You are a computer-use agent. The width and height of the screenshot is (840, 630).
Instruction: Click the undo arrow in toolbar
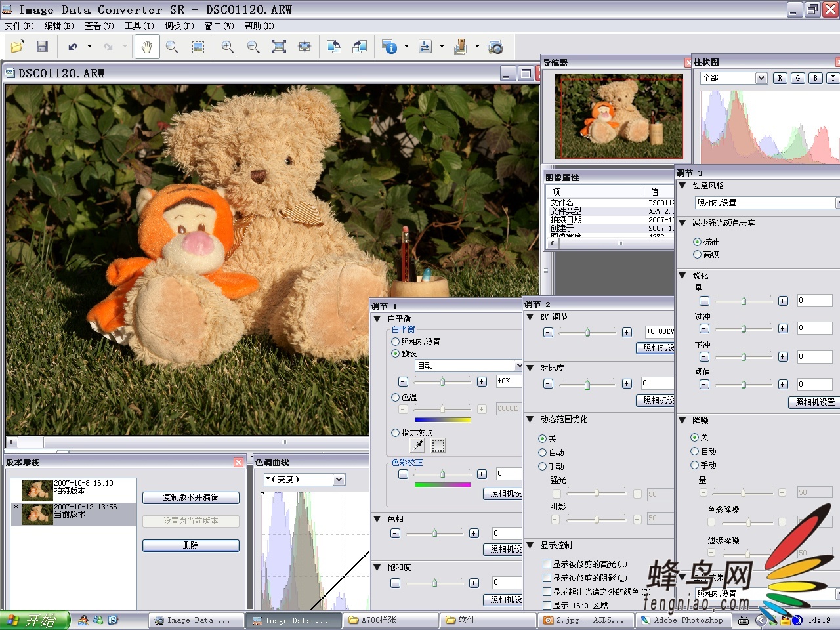coord(72,47)
